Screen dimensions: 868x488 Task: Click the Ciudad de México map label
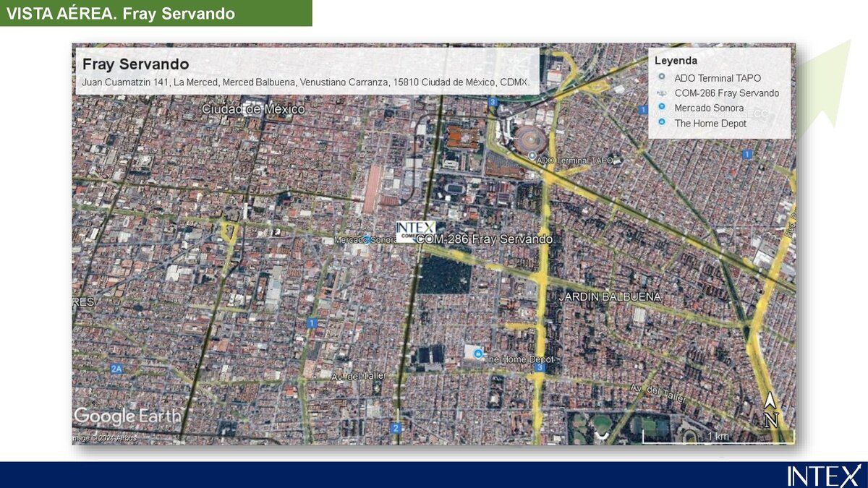(253, 109)
